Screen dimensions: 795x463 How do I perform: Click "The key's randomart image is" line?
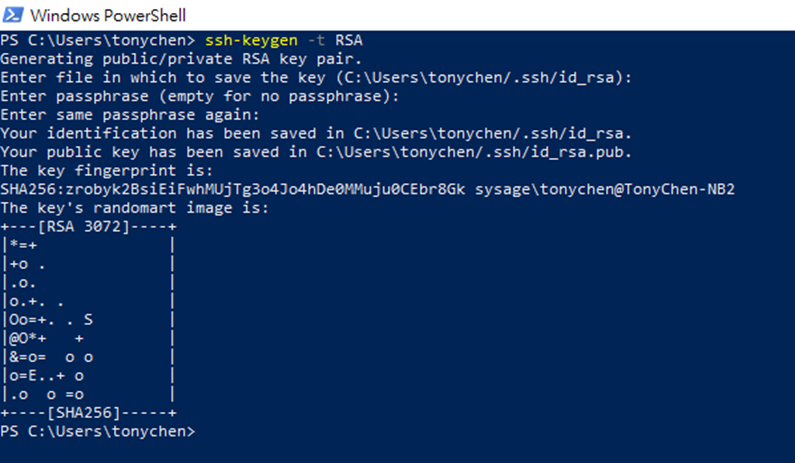coord(134,208)
